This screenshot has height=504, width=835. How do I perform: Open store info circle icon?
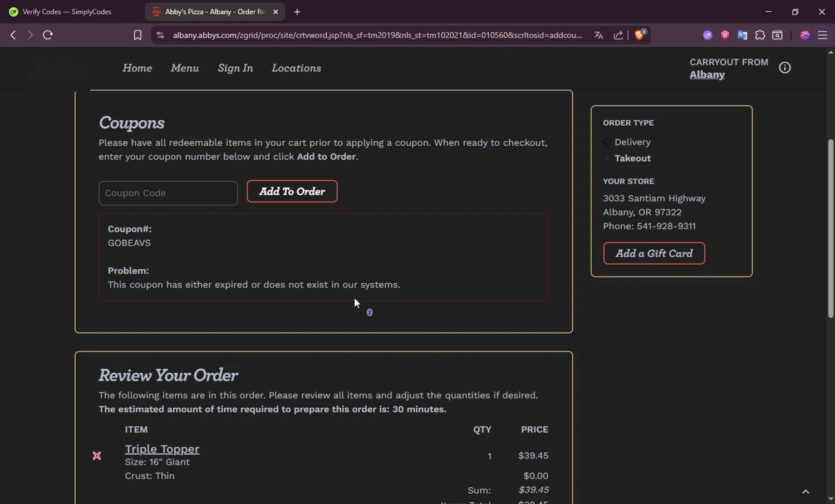click(x=785, y=68)
